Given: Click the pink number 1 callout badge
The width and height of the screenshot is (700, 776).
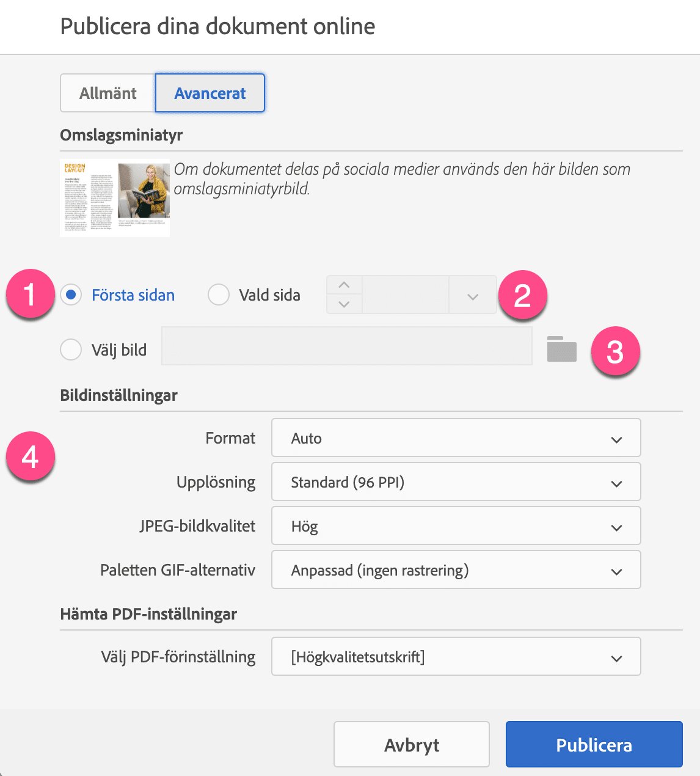Looking at the screenshot, I should [31, 295].
